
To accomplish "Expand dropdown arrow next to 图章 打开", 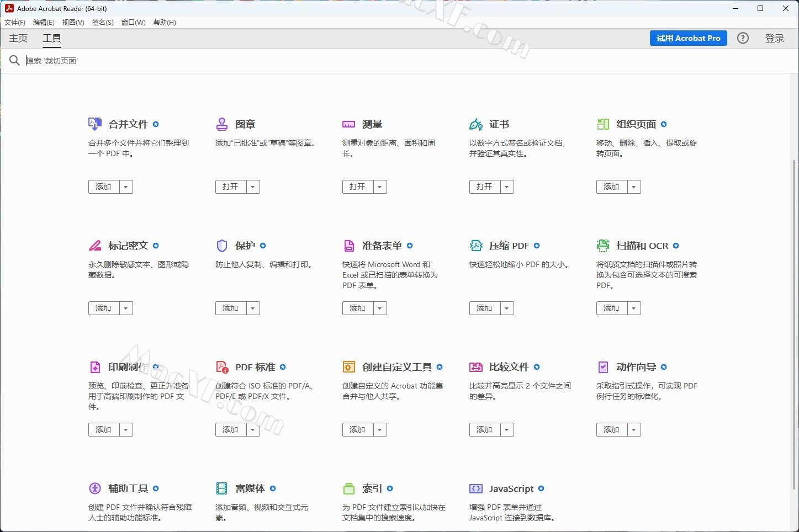I will [x=253, y=187].
